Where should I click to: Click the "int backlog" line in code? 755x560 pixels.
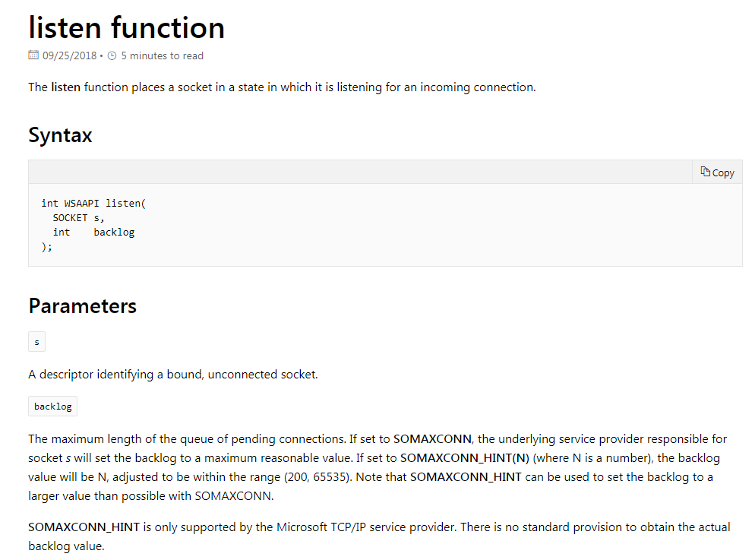pyautogui.click(x=93, y=232)
